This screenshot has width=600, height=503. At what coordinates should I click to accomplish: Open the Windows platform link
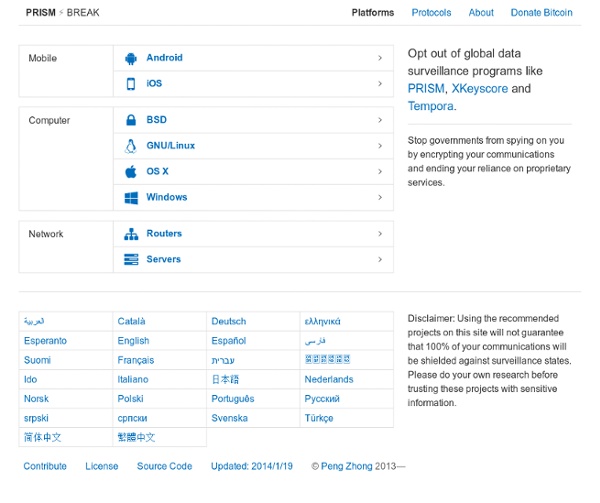[167, 197]
